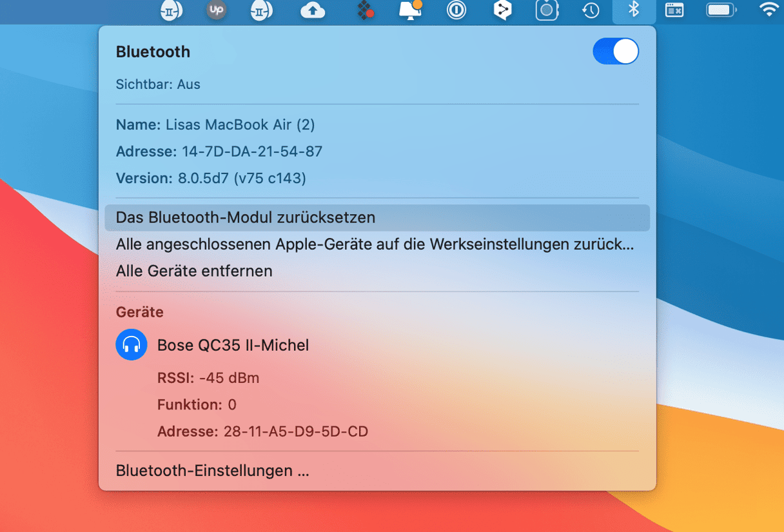Viewport: 784px width, 532px height.
Task: Open the display icon with orange badge
Action: tap(411, 10)
